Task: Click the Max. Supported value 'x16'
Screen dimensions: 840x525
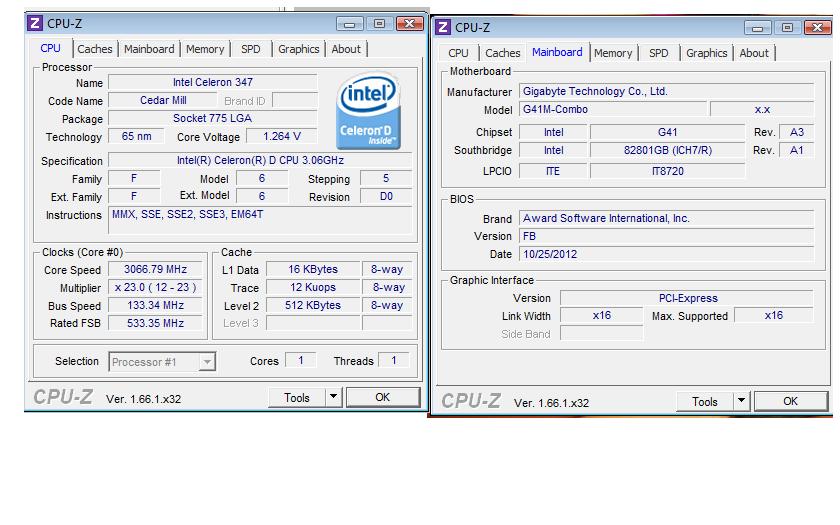Action: point(774,315)
